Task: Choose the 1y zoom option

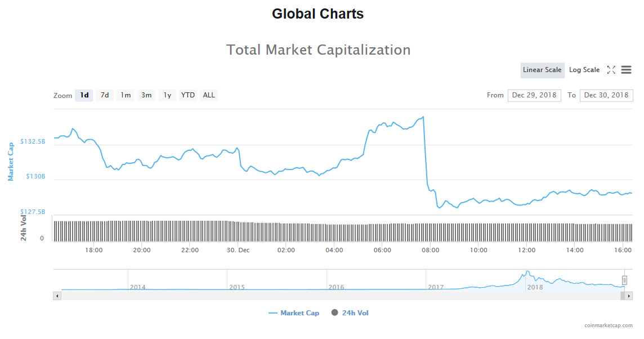Action: click(167, 95)
